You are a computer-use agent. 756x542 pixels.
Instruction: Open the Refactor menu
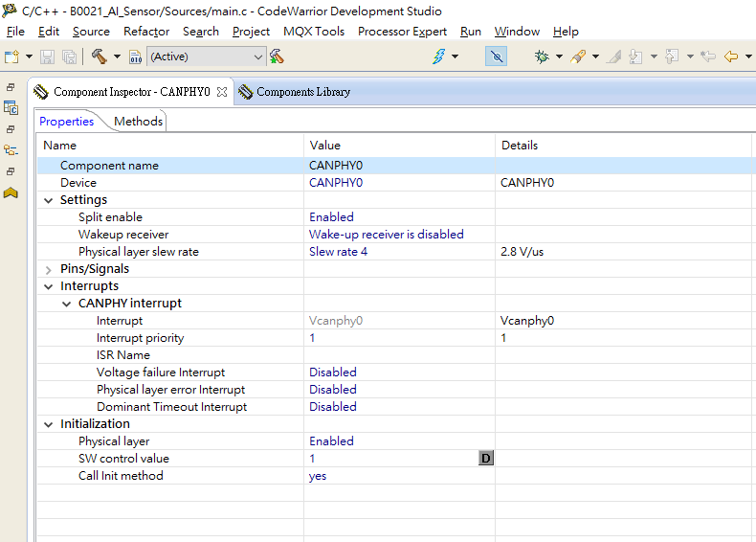click(x=146, y=32)
